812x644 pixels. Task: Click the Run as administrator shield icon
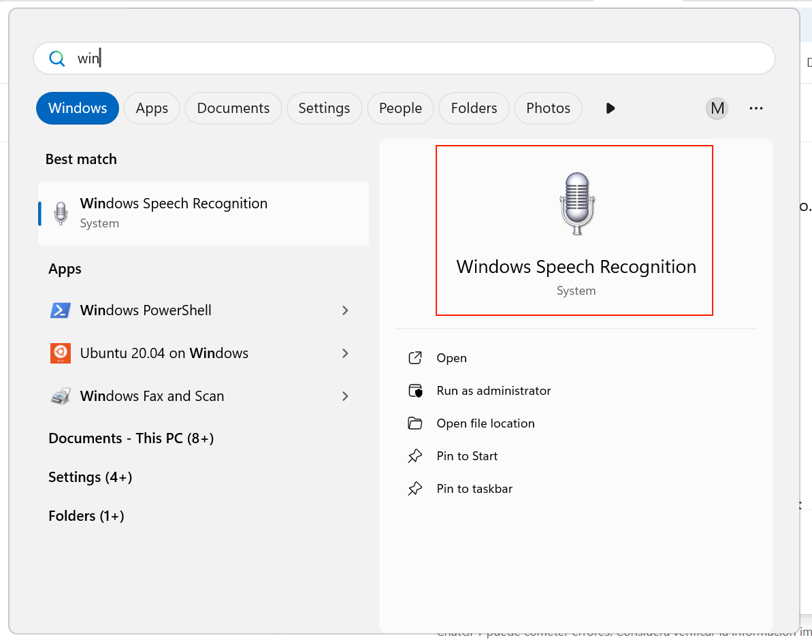(415, 391)
